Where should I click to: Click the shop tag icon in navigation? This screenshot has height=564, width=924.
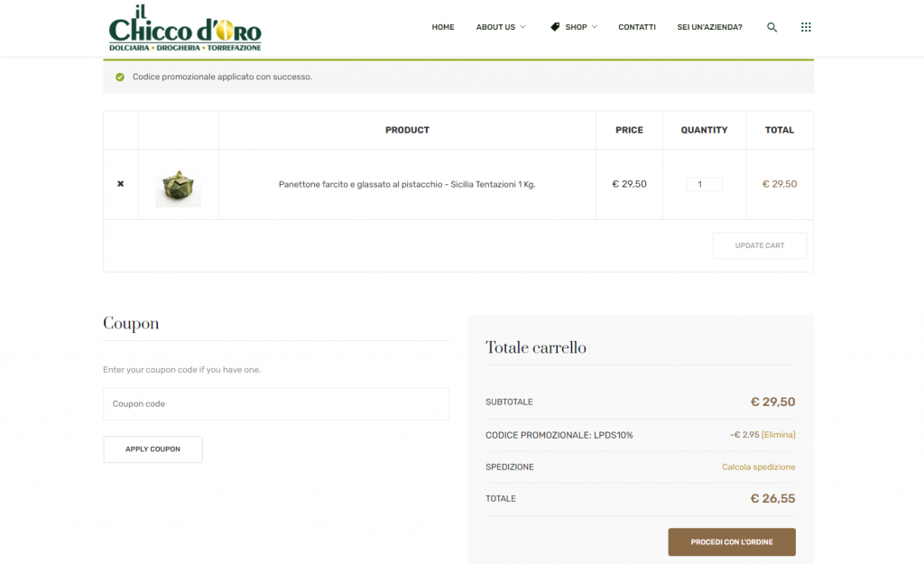point(555,27)
